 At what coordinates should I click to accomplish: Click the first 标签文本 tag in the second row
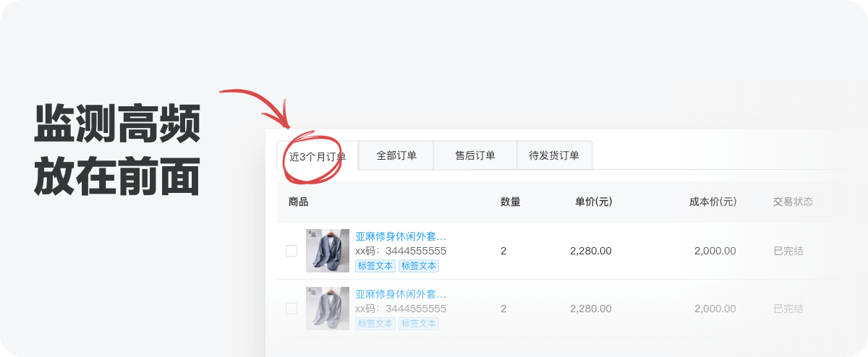pyautogui.click(x=375, y=323)
